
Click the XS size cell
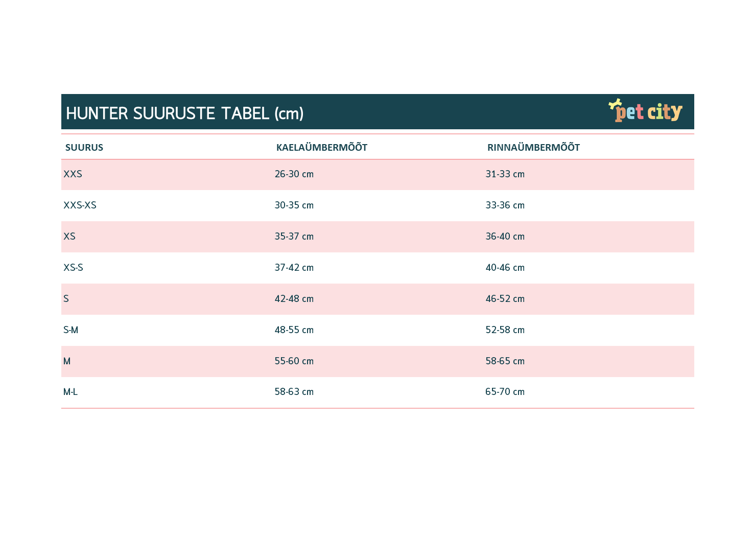(69, 237)
